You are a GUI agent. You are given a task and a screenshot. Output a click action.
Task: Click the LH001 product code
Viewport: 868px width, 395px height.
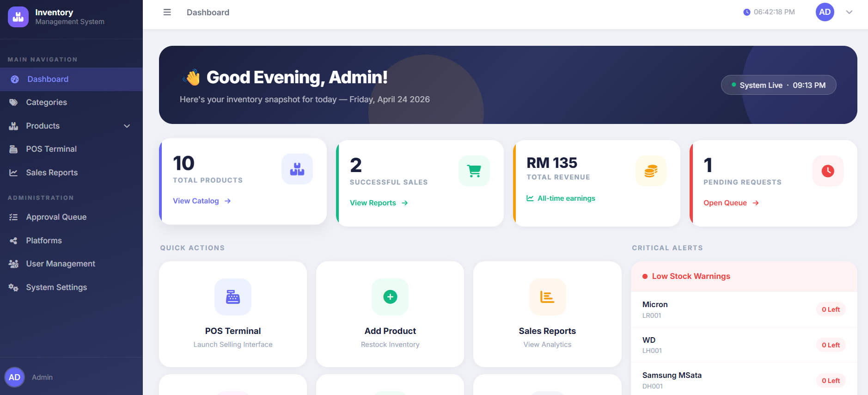point(652,351)
